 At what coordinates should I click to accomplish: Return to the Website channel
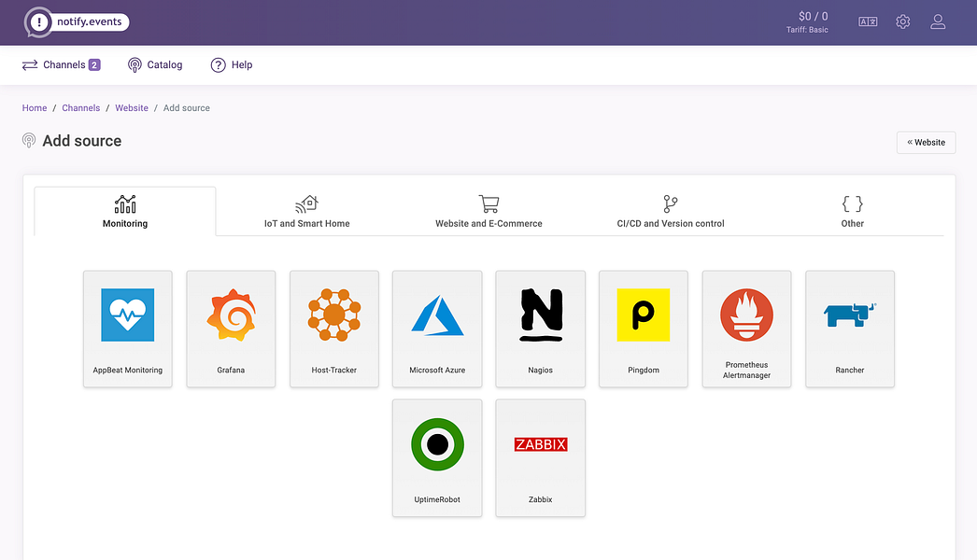(x=926, y=142)
